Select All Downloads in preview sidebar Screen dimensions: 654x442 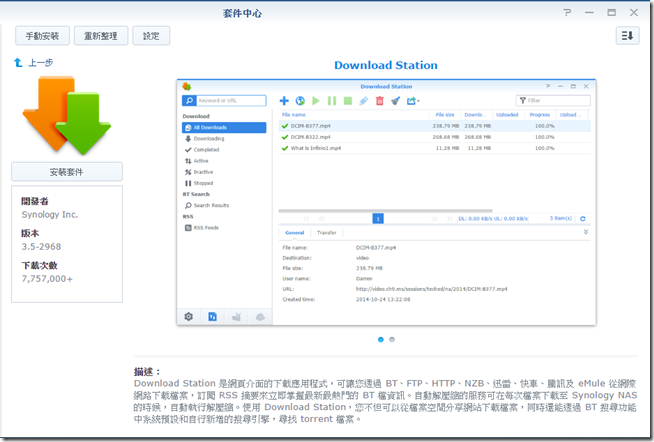point(224,127)
